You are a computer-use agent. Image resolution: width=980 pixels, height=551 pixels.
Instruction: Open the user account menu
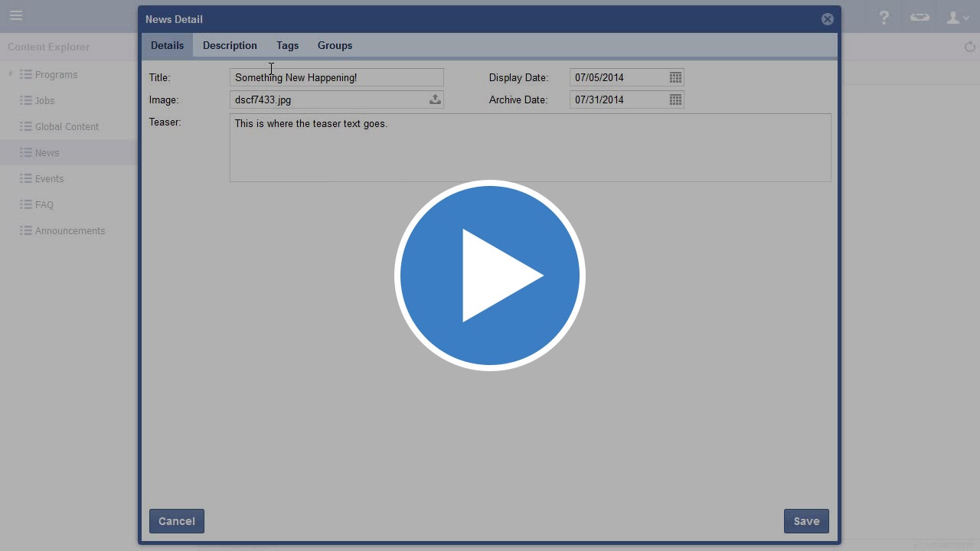(957, 17)
